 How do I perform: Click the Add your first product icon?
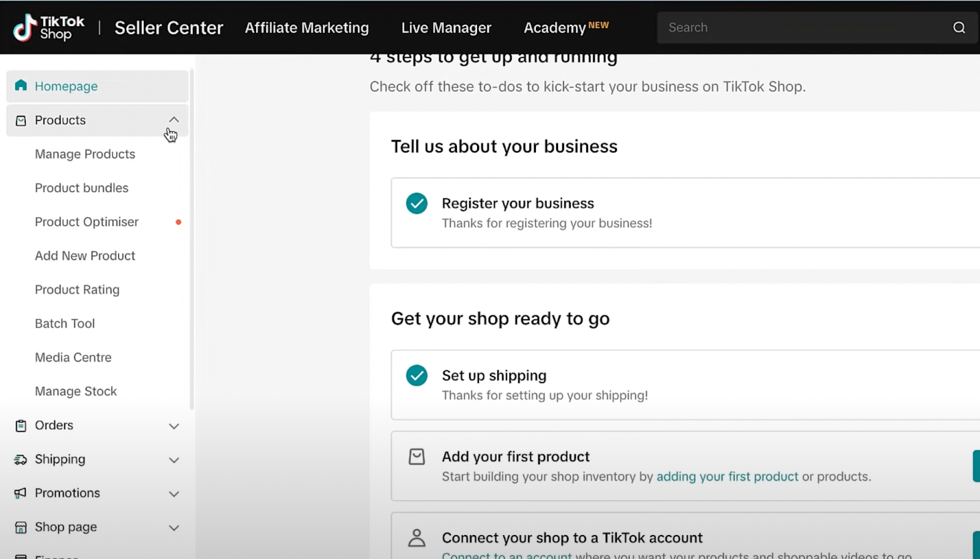coord(417,457)
